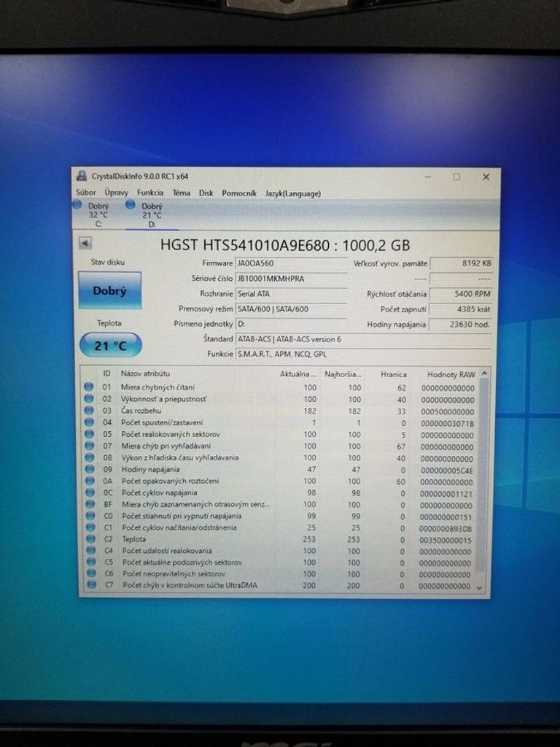Click RAW value 003500000015

[446, 540]
